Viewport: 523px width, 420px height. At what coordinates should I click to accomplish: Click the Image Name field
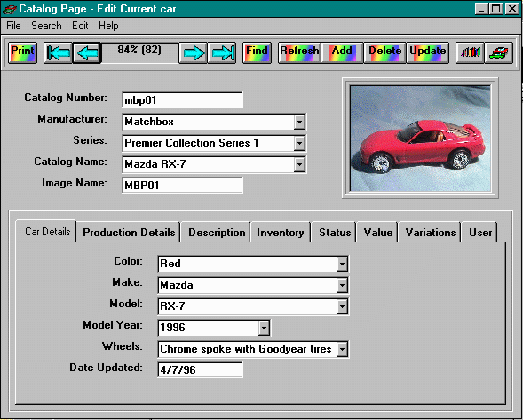point(182,186)
